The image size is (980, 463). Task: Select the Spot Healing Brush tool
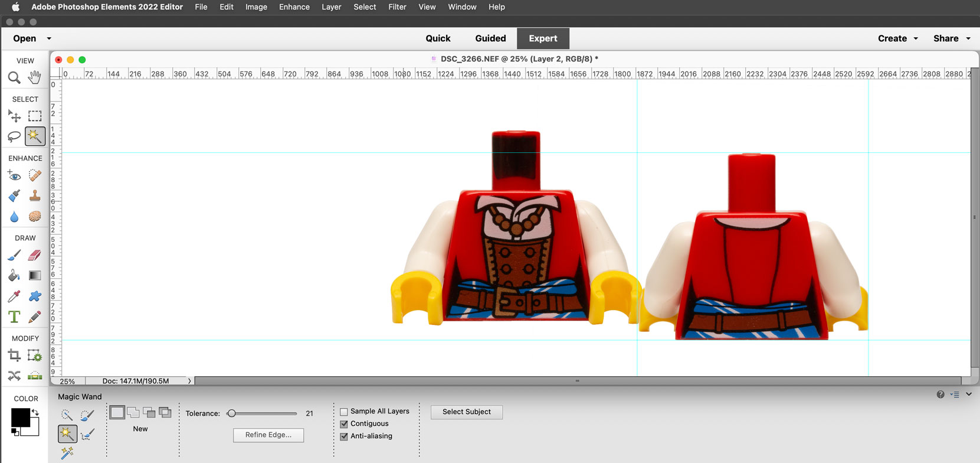[x=35, y=175]
